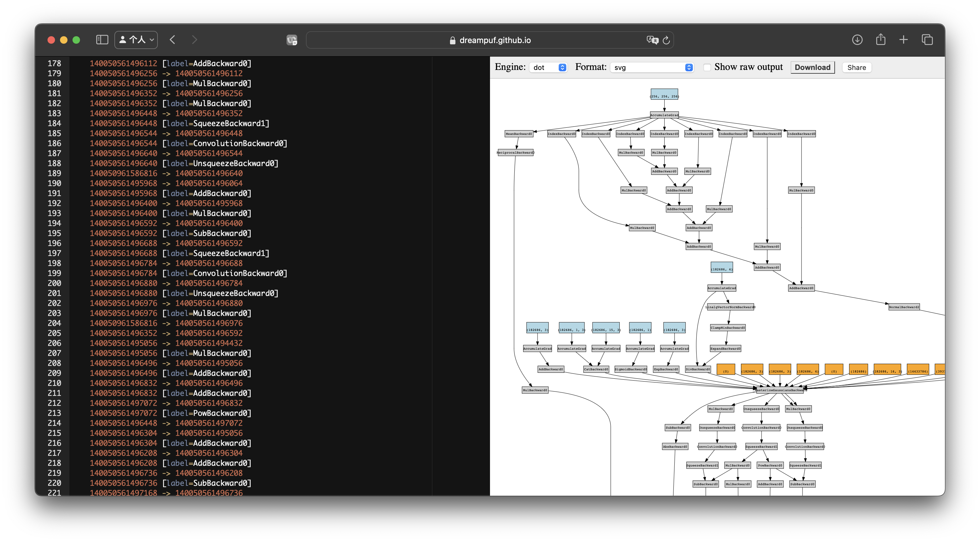Open dreampuf.github.io website menu
Image resolution: width=980 pixels, height=542 pixels.
(856, 67)
